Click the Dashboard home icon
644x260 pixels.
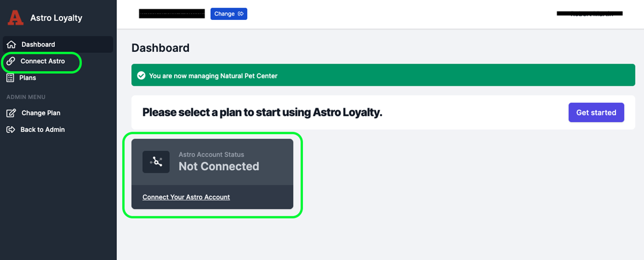(x=11, y=44)
